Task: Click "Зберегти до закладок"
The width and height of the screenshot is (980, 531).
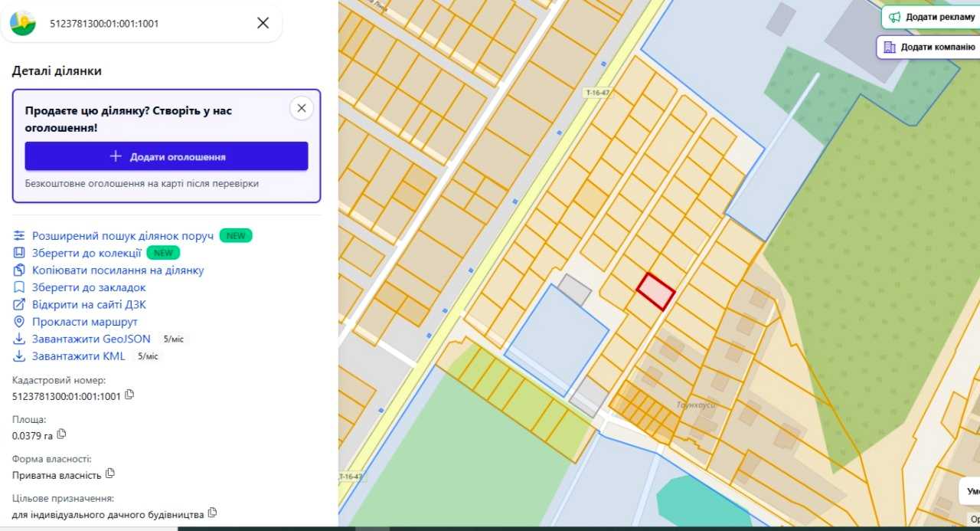Action: [89, 287]
